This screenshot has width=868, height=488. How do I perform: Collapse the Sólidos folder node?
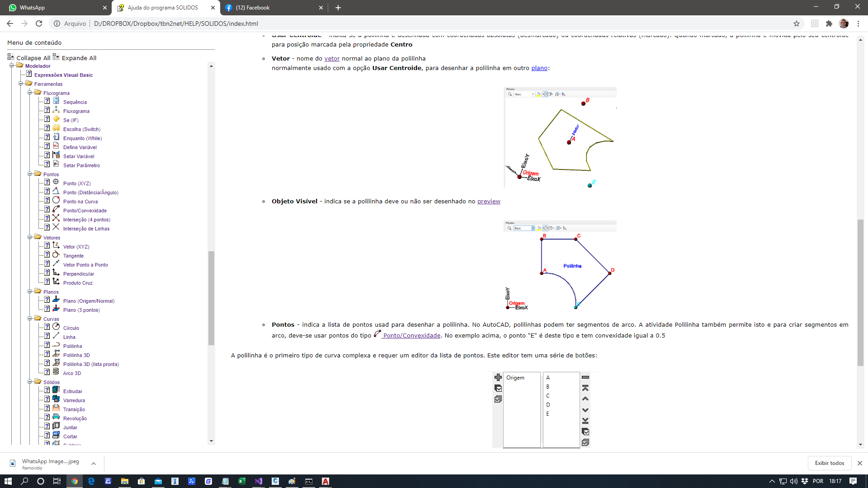(30, 382)
